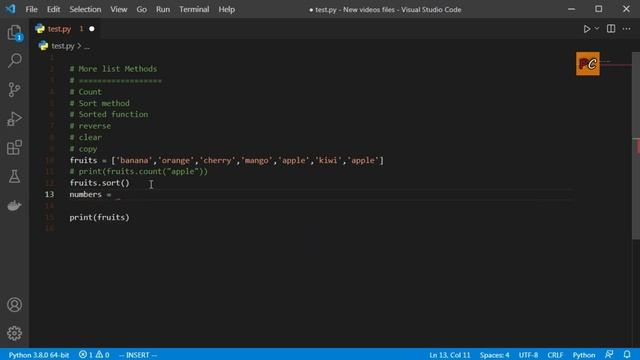The height and width of the screenshot is (360, 640).
Task: Open Source Control view
Action: tap(14, 89)
